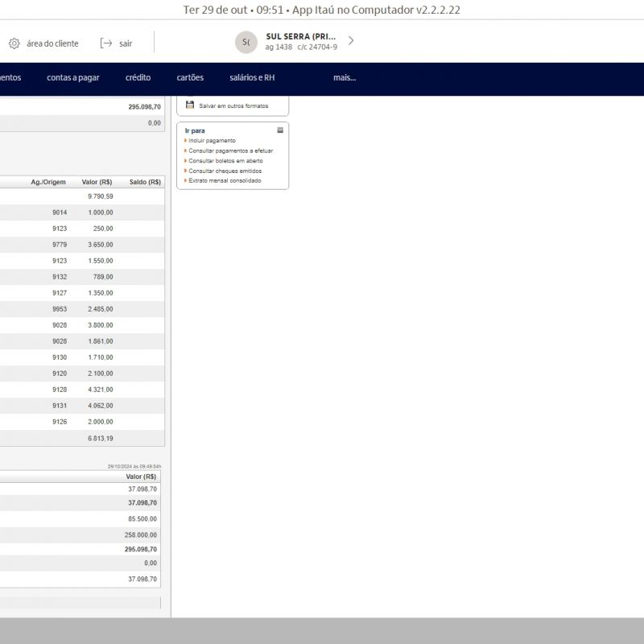
Task: Click the Valor (R$) column header
Action: tap(97, 183)
